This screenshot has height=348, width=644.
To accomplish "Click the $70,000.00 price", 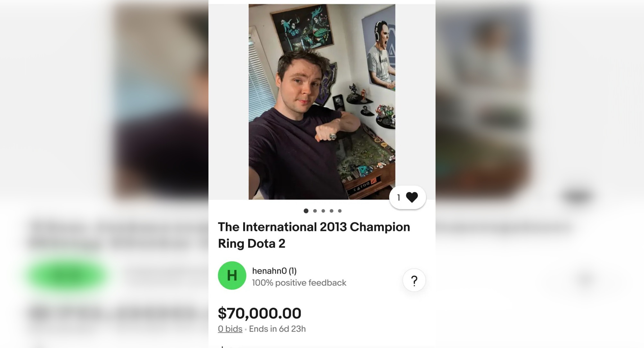I will (260, 313).
